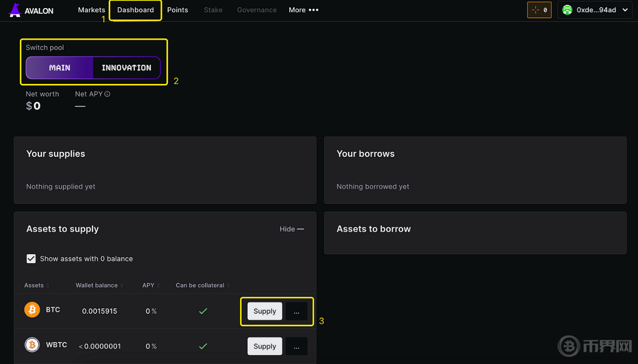Sort assets by Wallet balance
Image resolution: width=638 pixels, height=364 pixels.
99,285
